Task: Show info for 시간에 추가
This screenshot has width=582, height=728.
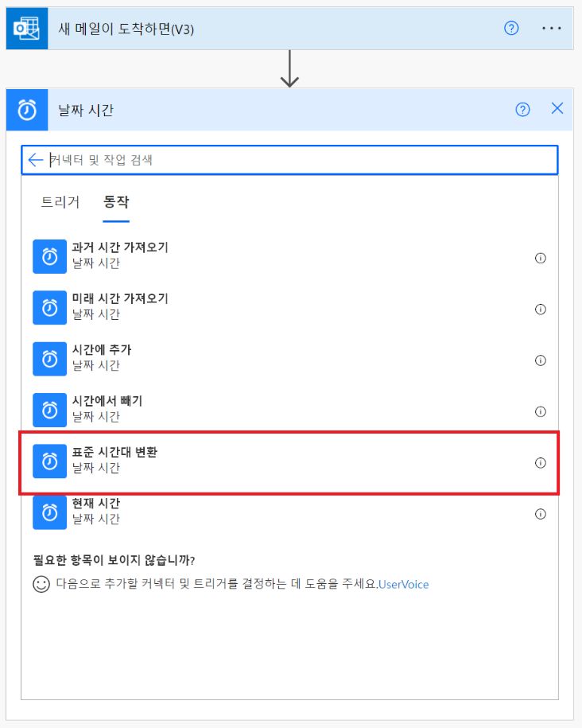Action: point(540,360)
